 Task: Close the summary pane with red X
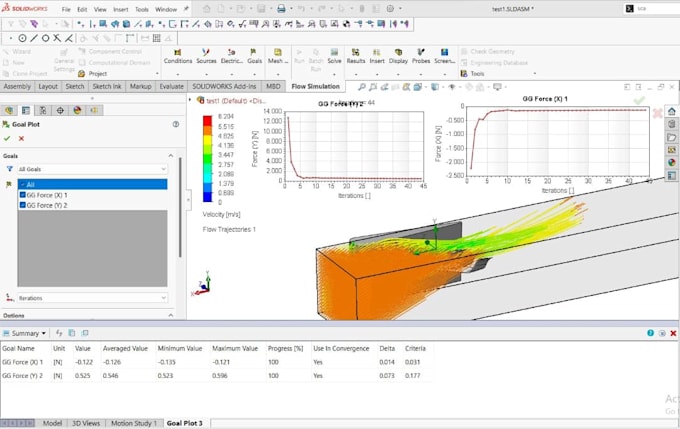(673, 333)
